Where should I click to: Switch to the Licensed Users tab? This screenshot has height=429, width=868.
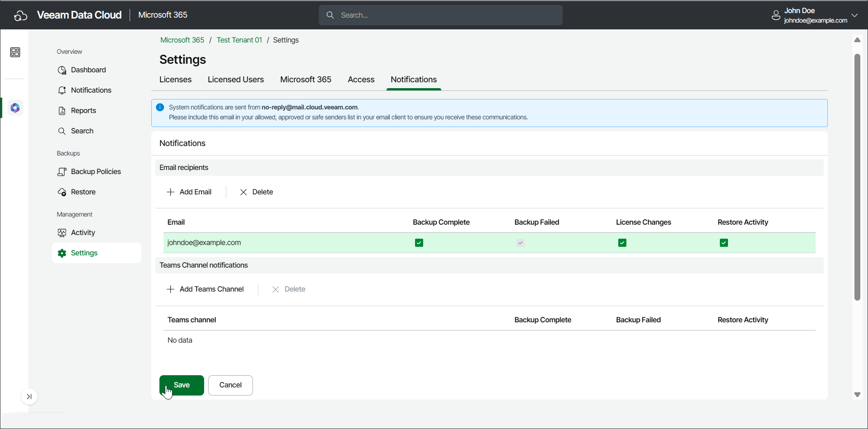click(236, 80)
